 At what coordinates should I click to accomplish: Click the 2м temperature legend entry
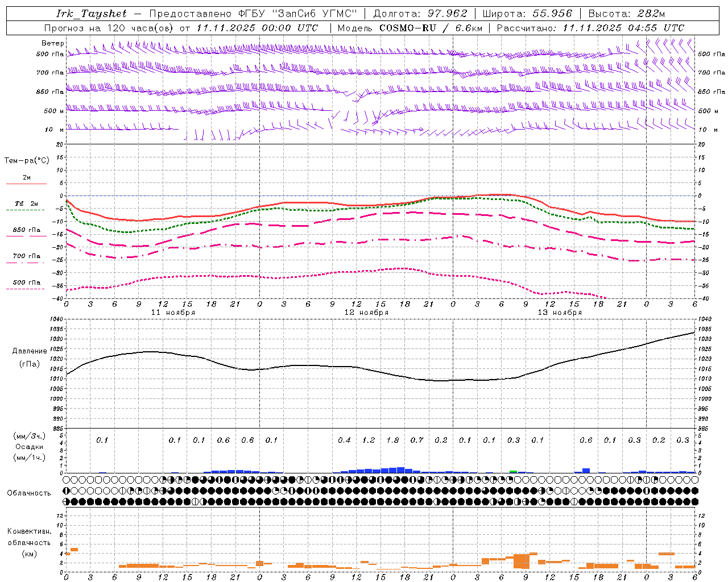point(27,178)
